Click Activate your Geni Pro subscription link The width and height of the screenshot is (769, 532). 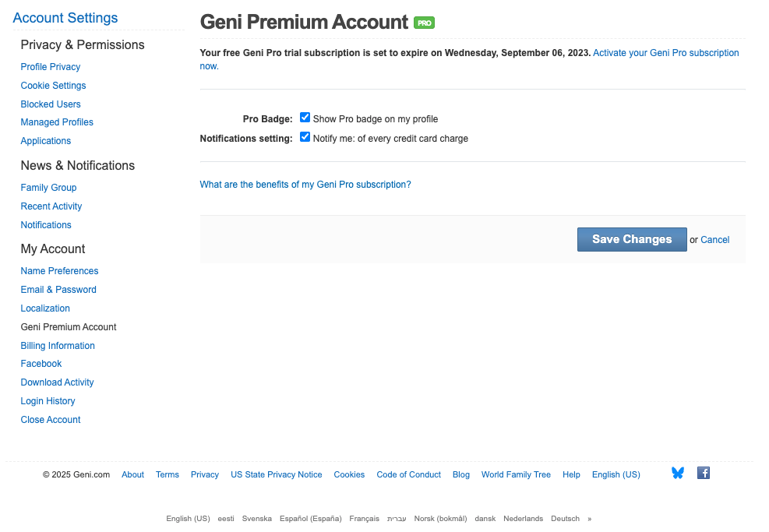(x=665, y=53)
